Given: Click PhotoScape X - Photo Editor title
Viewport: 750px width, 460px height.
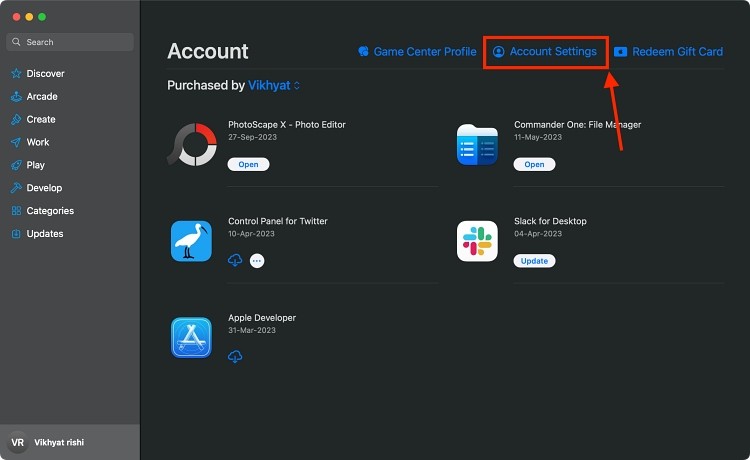Looking at the screenshot, I should (287, 124).
